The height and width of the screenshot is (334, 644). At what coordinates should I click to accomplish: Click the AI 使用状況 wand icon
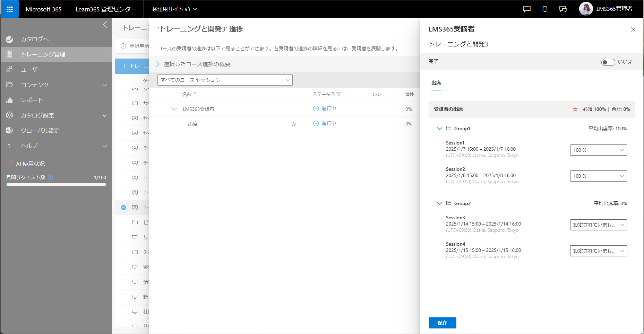tap(10, 164)
